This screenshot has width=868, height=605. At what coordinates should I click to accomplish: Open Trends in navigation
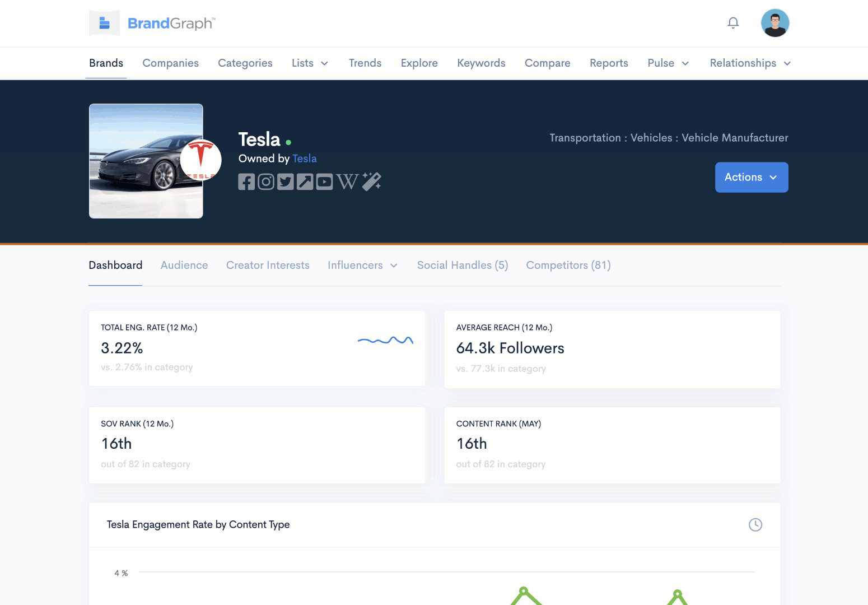coord(365,63)
